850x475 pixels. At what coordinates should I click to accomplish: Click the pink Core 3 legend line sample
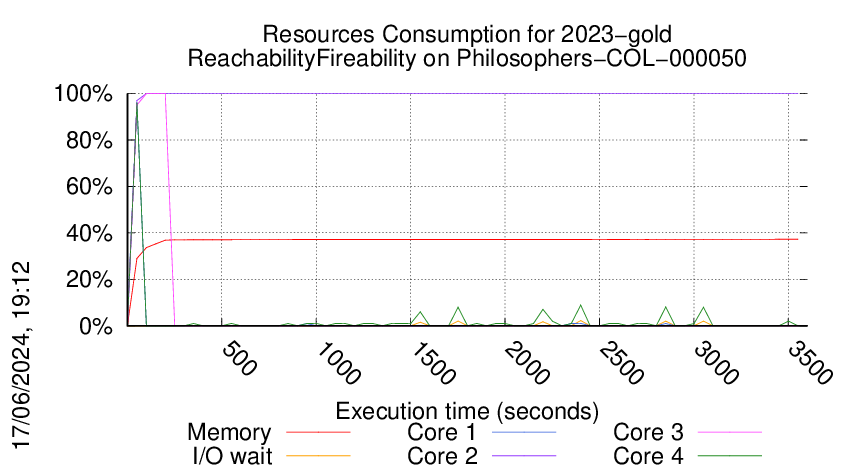coord(730,432)
